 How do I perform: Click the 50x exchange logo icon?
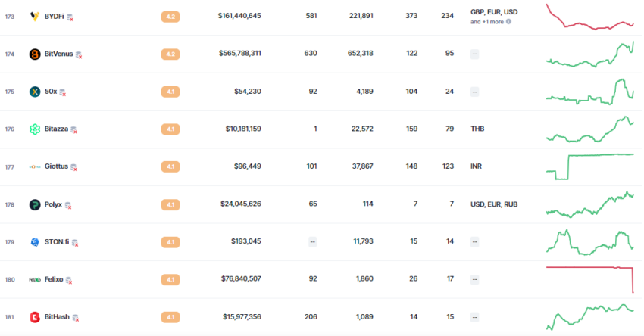[35, 92]
